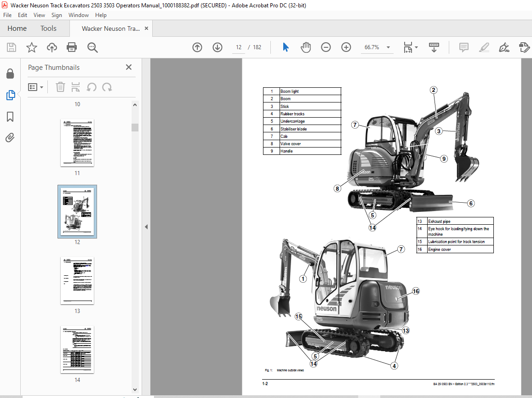Open the View menu
532x398 pixels.
click(39, 15)
